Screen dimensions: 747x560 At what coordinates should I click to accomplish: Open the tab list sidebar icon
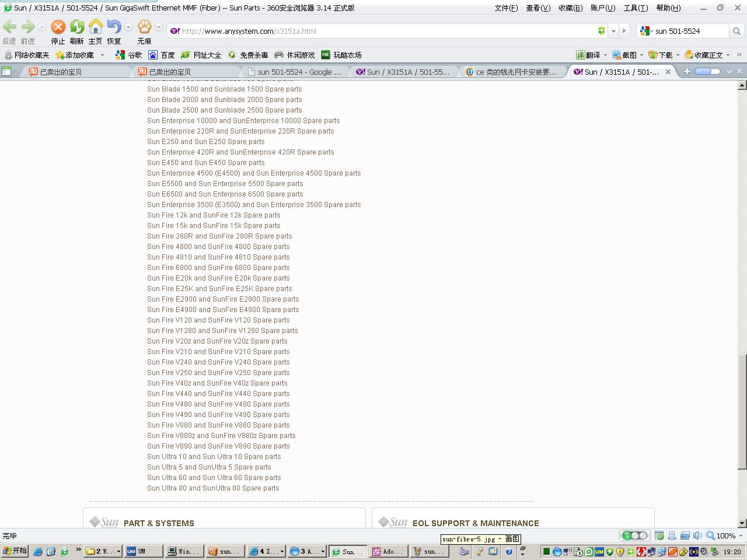[x=6, y=71]
